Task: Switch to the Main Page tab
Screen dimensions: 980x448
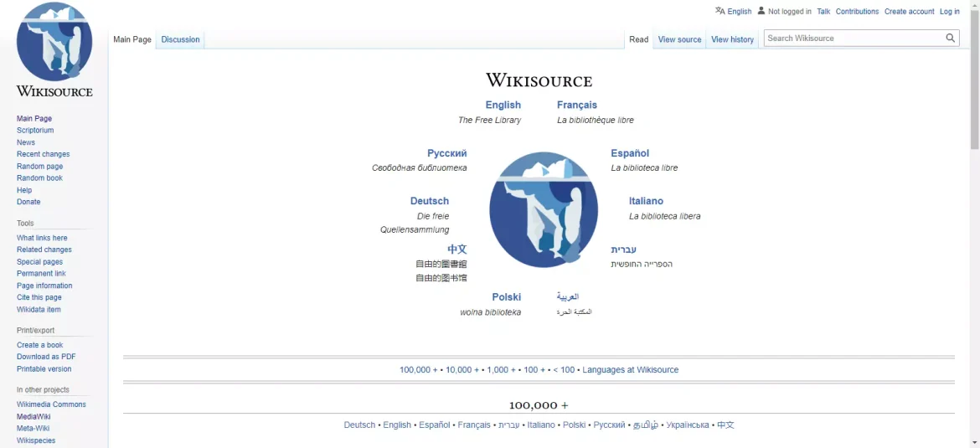Action: (132, 39)
